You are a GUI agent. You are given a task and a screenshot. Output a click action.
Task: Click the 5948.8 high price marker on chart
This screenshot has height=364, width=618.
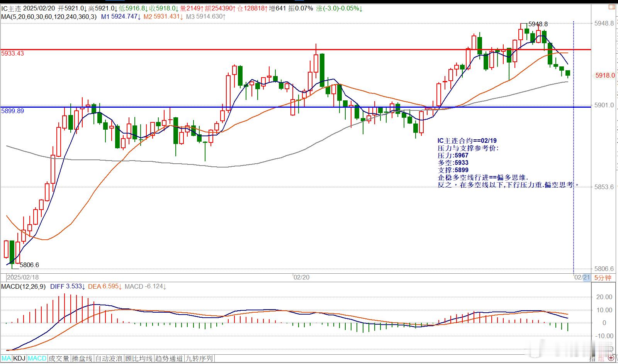coord(538,24)
